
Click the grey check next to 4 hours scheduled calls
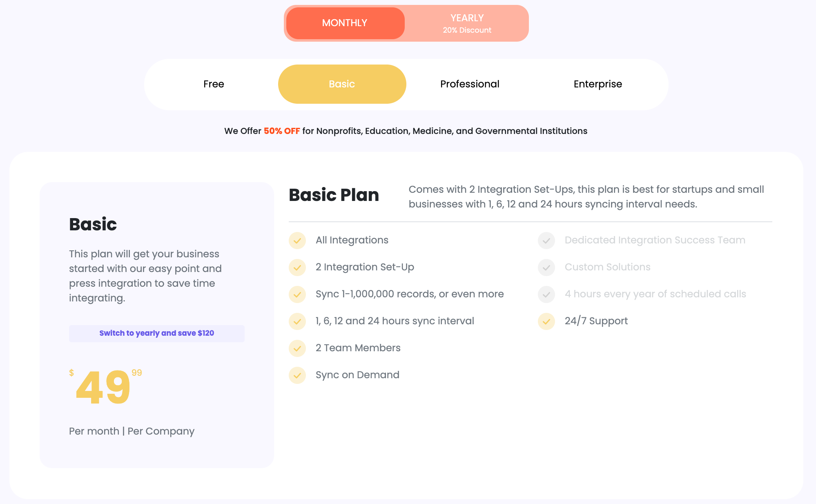pyautogui.click(x=546, y=294)
